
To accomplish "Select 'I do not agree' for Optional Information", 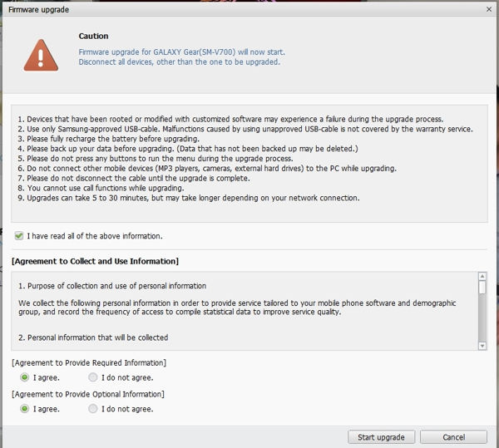I will point(93,409).
